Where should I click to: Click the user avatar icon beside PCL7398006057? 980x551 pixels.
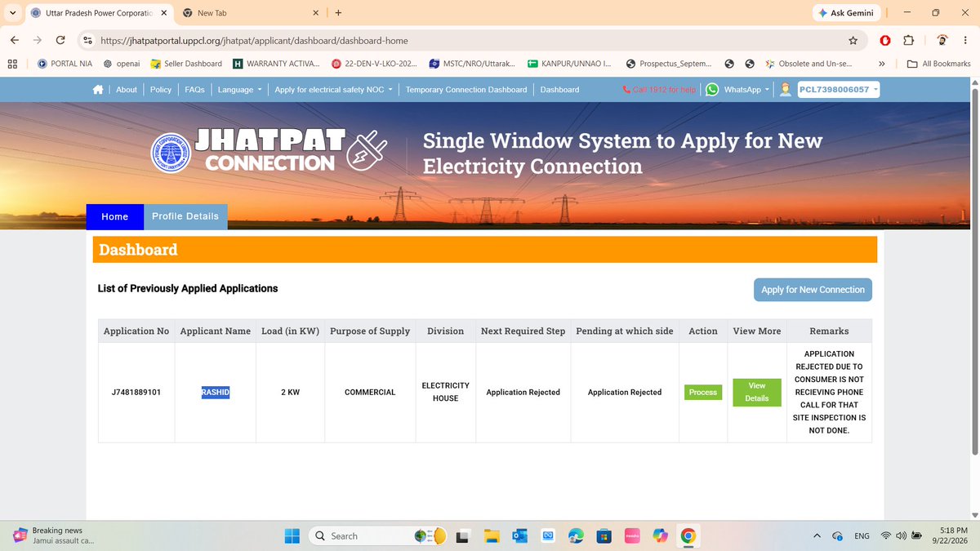(x=785, y=90)
